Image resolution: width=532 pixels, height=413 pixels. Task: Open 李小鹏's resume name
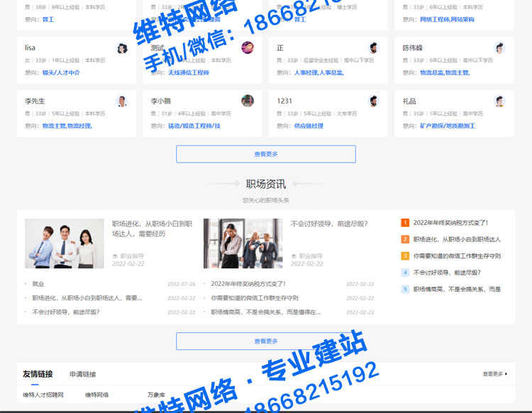tap(161, 101)
